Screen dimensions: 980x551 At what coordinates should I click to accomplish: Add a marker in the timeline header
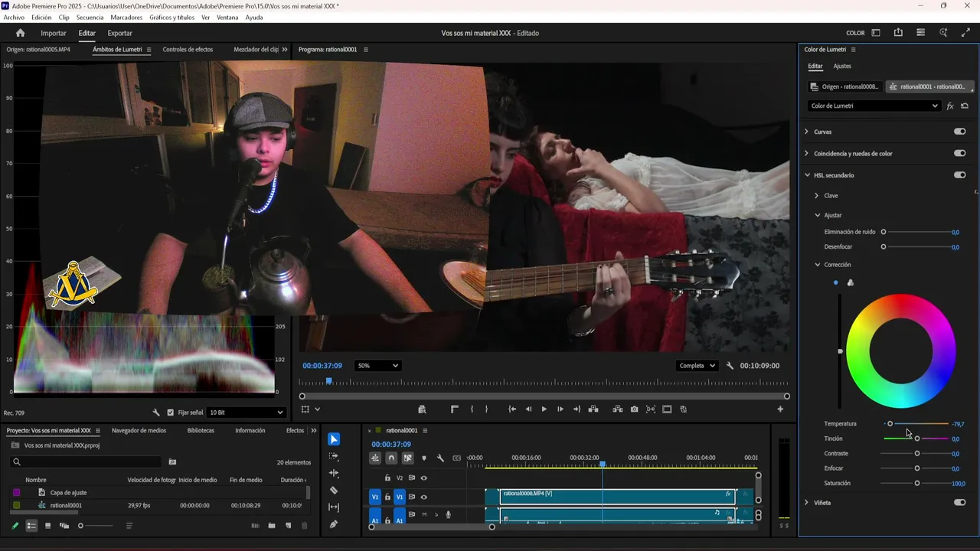tap(423, 458)
